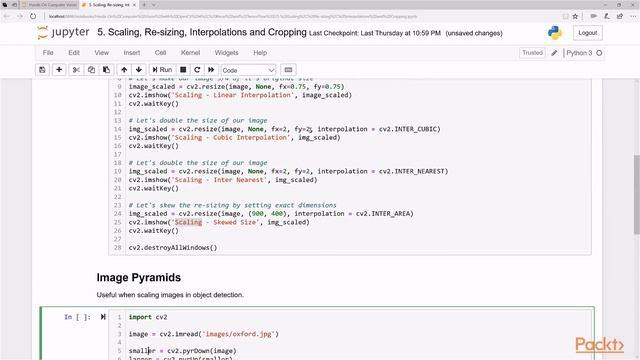Click code line cv2.destroyAllWindows()
The image size is (640, 360).
pos(173,248)
